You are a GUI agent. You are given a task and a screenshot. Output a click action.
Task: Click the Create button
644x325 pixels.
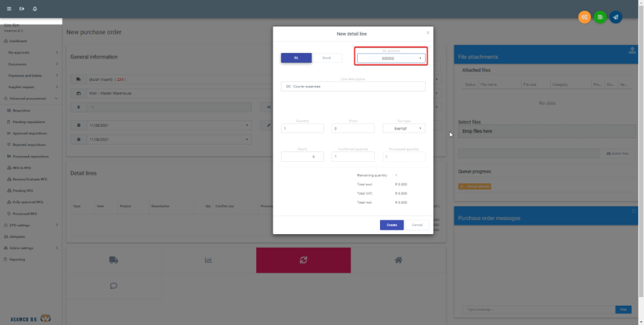[391, 225]
